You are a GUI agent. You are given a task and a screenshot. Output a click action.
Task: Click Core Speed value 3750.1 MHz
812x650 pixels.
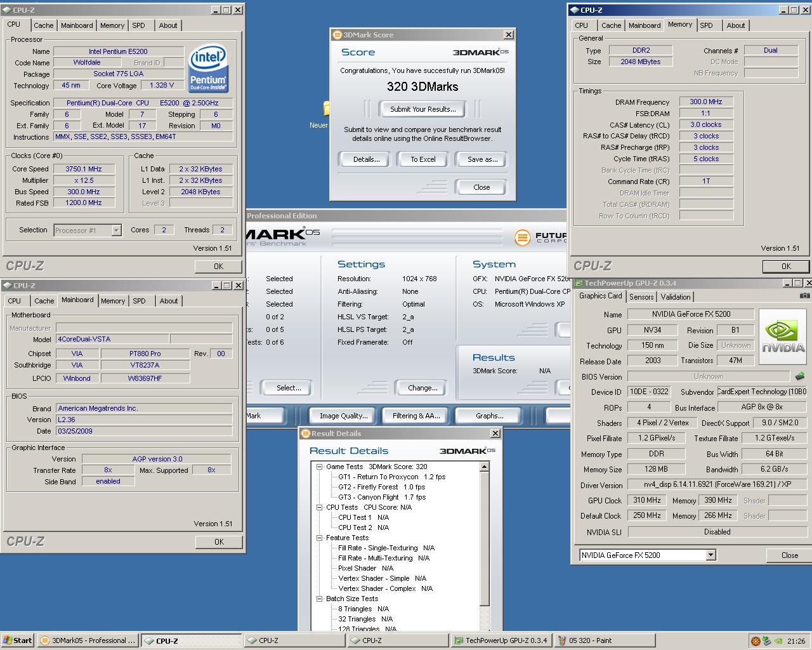point(84,169)
